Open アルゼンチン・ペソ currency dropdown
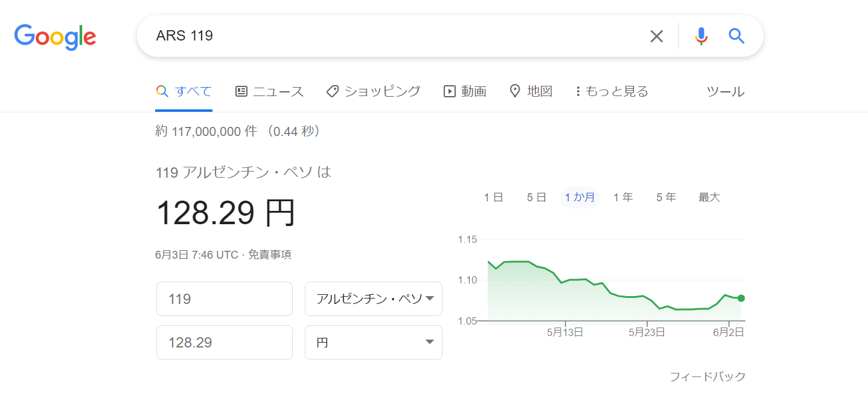Screen dimensions: 868x394 (374, 299)
